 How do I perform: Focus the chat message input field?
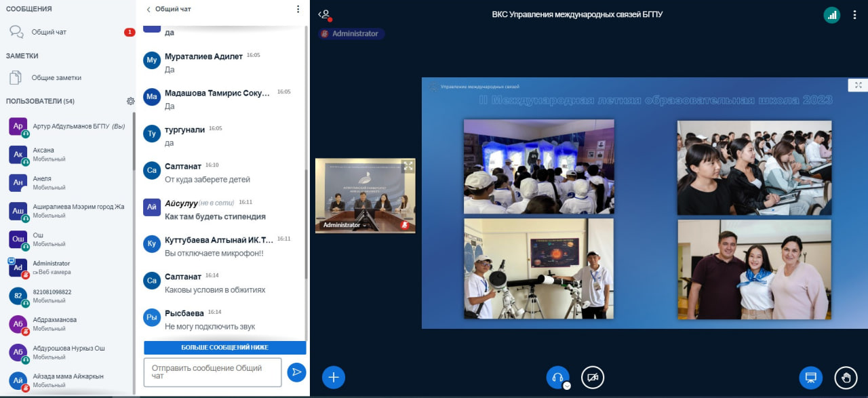[212, 372]
